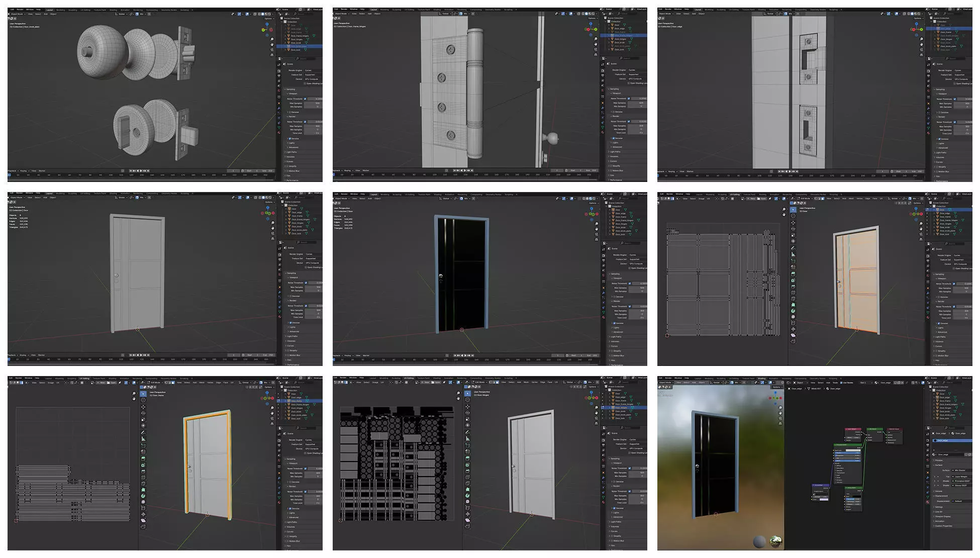In knob wireframe screenshot, open Render Engine Cycles dropdown

[314, 70]
